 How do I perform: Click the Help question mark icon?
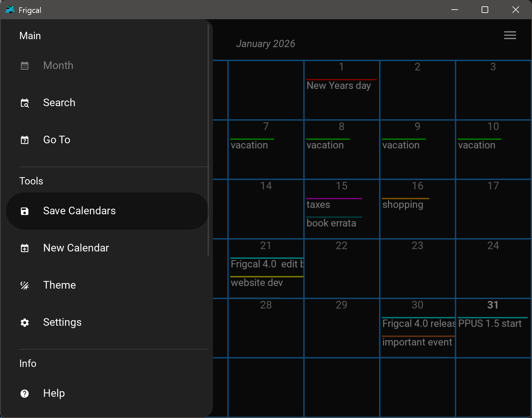(25, 393)
